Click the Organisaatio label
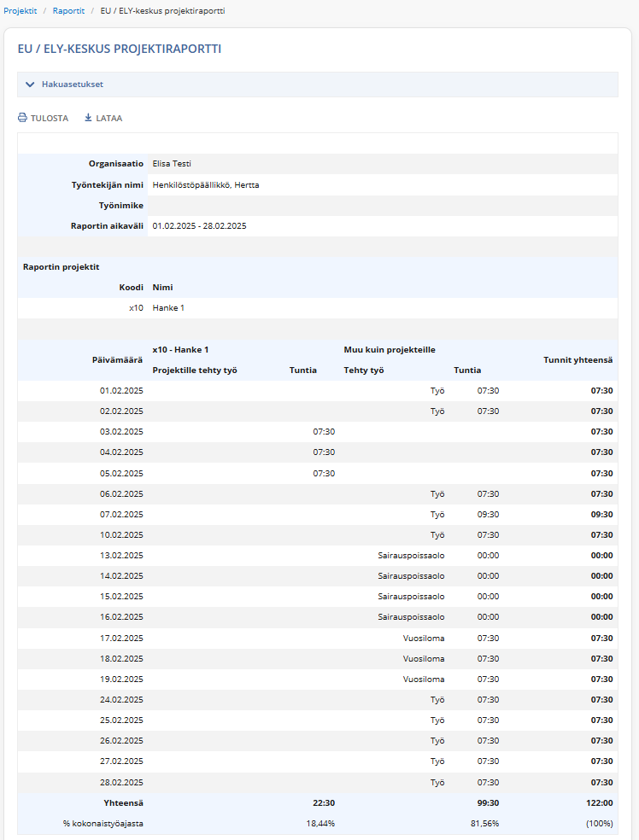 coord(116,164)
